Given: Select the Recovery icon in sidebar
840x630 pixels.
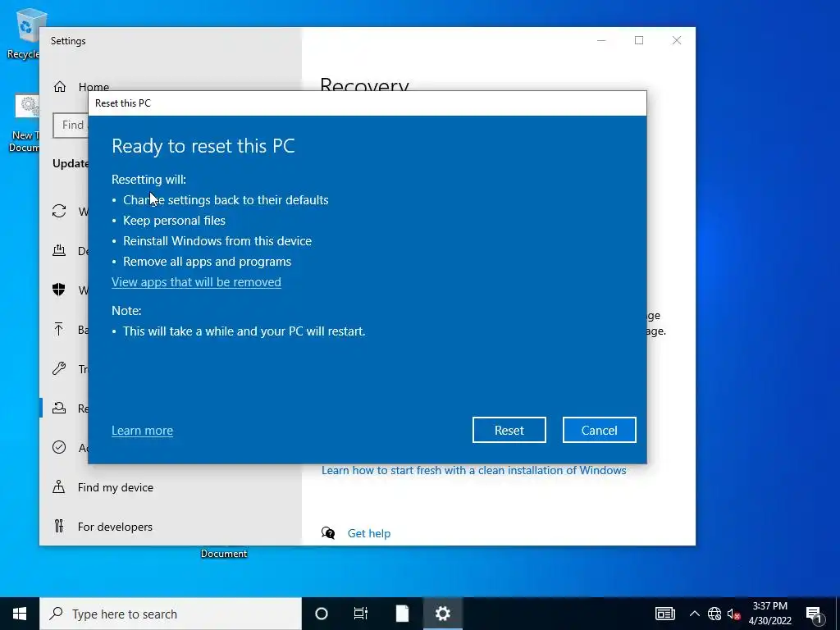Looking at the screenshot, I should [x=59, y=409].
